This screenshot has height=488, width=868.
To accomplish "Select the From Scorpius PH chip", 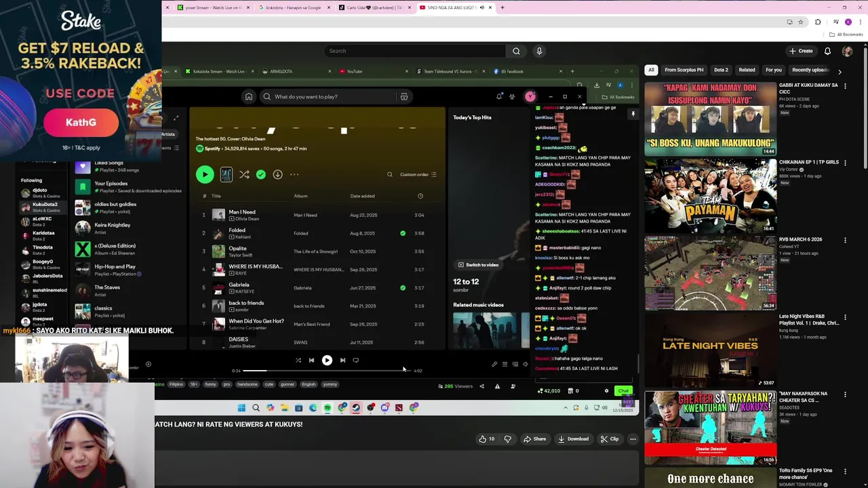I will [684, 70].
